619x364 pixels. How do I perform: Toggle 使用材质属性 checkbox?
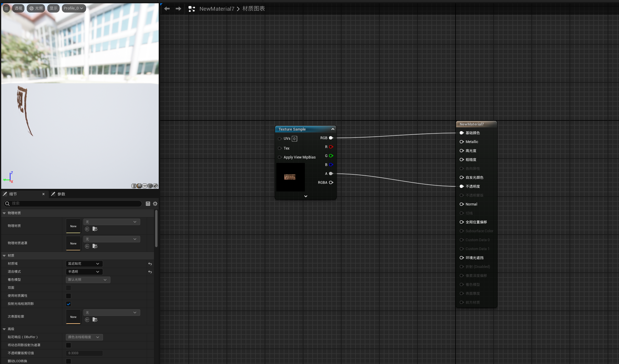click(68, 296)
